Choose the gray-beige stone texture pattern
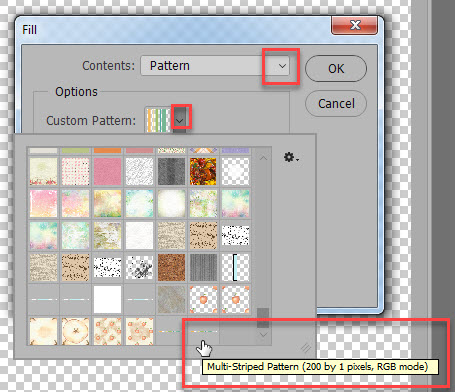The image size is (455, 392). pos(171,299)
